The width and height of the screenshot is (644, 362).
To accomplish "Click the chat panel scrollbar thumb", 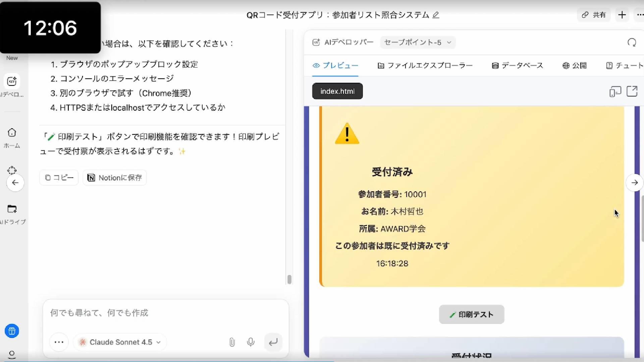I will 289,279.
